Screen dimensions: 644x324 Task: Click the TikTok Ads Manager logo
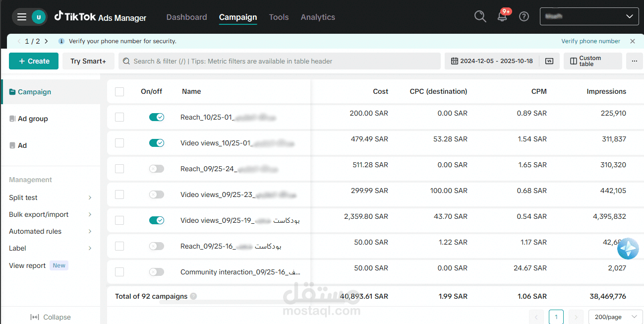point(100,17)
